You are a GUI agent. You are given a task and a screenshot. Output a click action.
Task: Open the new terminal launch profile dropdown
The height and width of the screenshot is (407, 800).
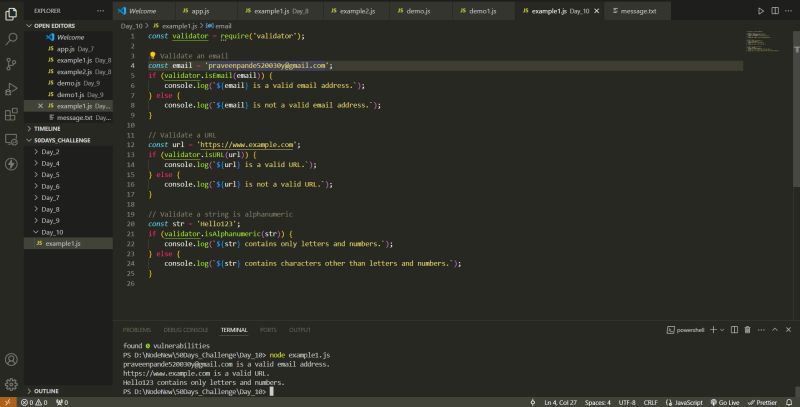(723, 329)
